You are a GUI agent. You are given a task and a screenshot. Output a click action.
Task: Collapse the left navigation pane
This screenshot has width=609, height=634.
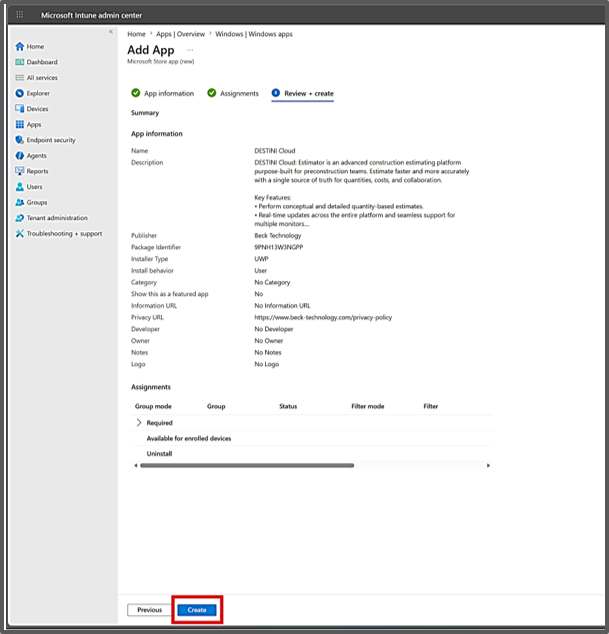coord(111,31)
